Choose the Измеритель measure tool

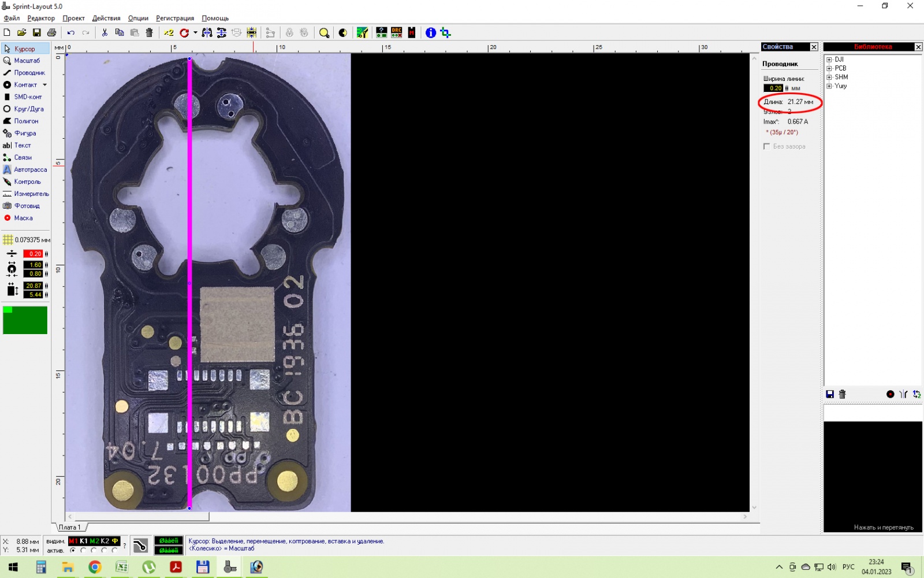click(x=25, y=194)
